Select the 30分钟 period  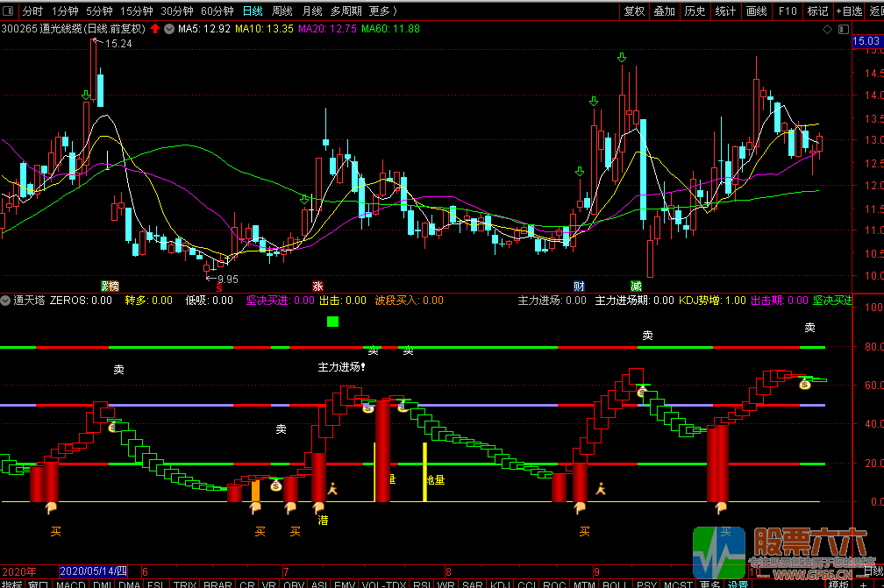(177, 11)
